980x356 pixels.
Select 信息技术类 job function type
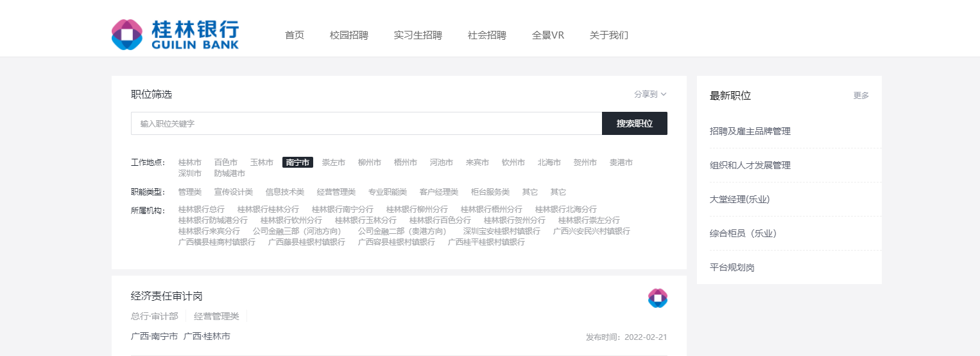[x=285, y=192]
